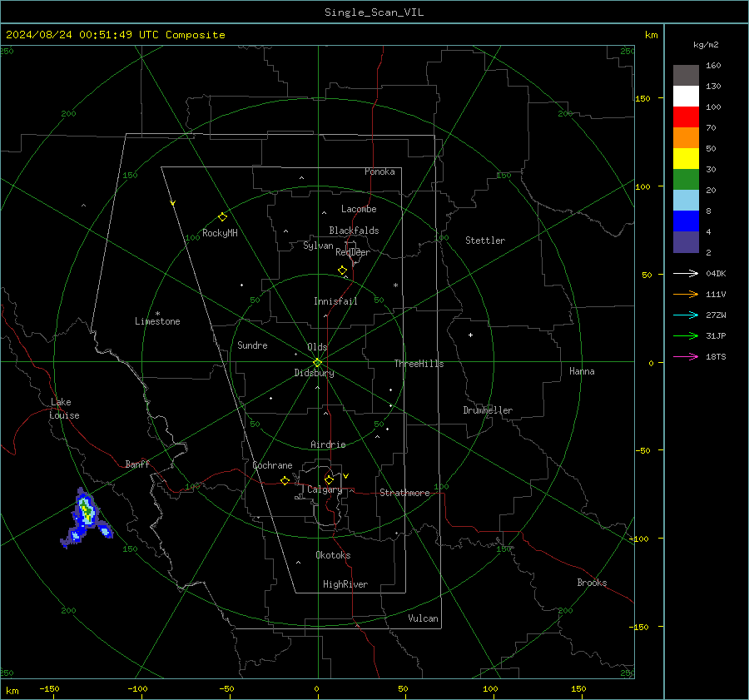Click the Lake Louise label
Image resolution: width=749 pixels, height=700 pixels.
click(x=64, y=409)
